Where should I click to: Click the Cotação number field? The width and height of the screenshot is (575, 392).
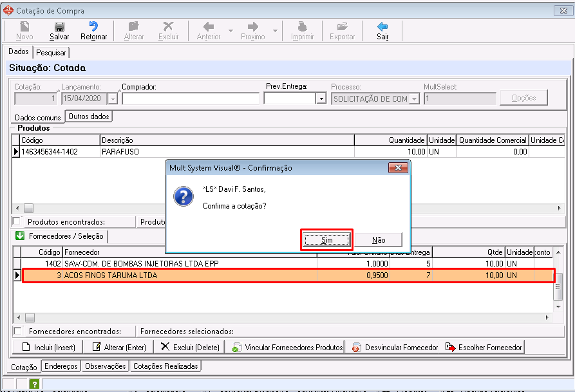click(x=35, y=98)
